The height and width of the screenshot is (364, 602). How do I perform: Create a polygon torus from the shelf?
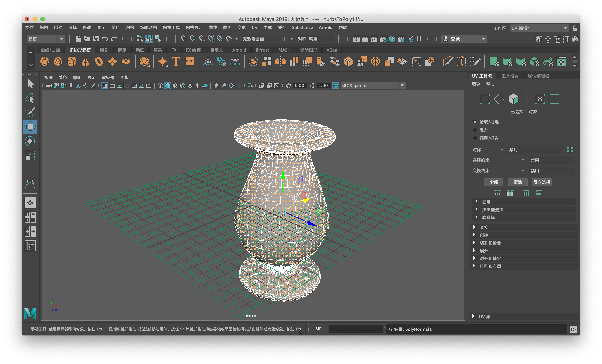[99, 61]
